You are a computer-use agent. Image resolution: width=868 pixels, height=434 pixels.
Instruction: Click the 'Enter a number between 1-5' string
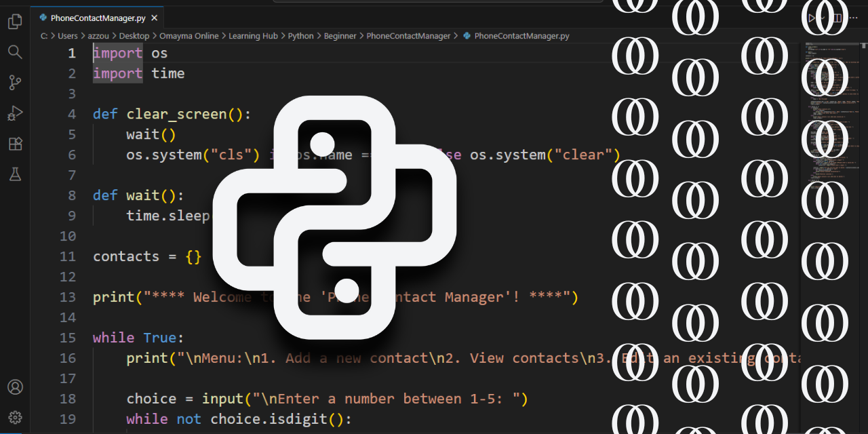coord(391,399)
